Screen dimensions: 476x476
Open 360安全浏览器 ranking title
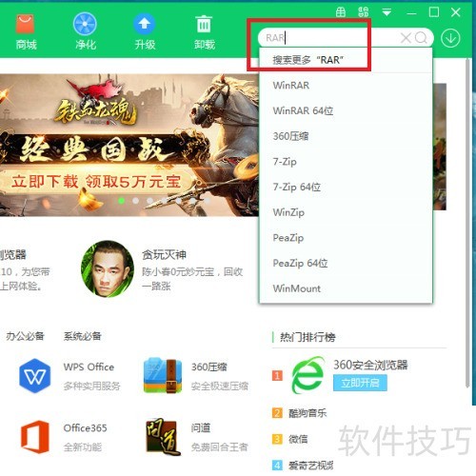click(x=370, y=365)
